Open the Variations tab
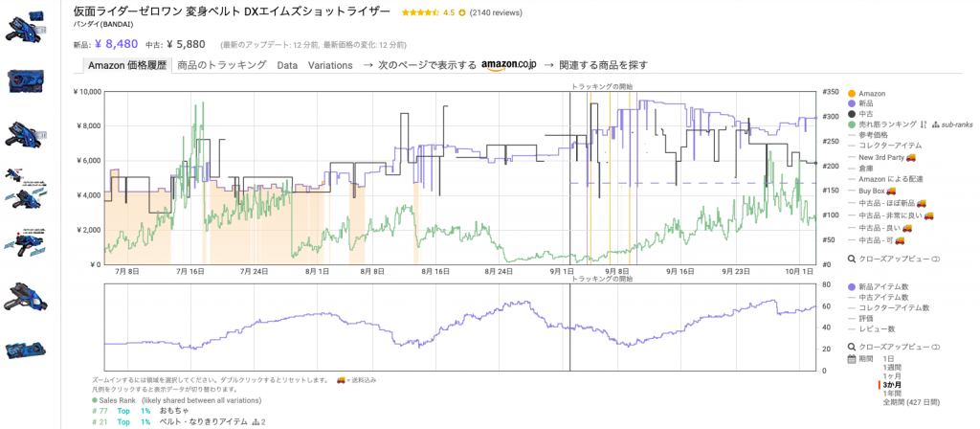 click(x=329, y=65)
